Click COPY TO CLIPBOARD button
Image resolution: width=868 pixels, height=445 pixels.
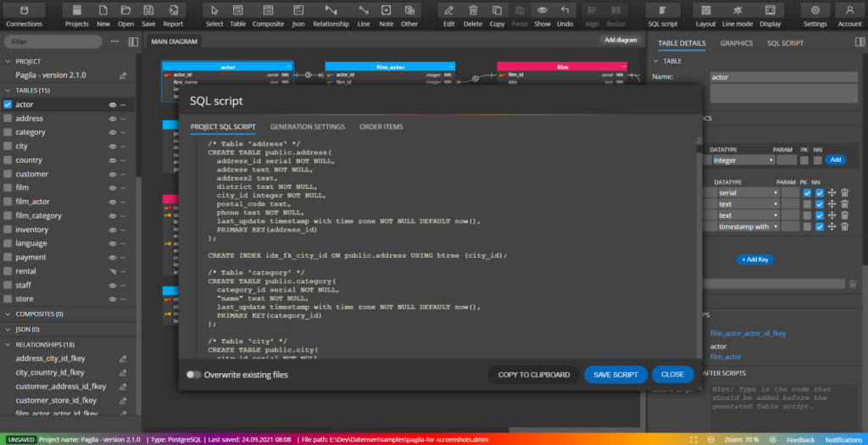pos(534,375)
